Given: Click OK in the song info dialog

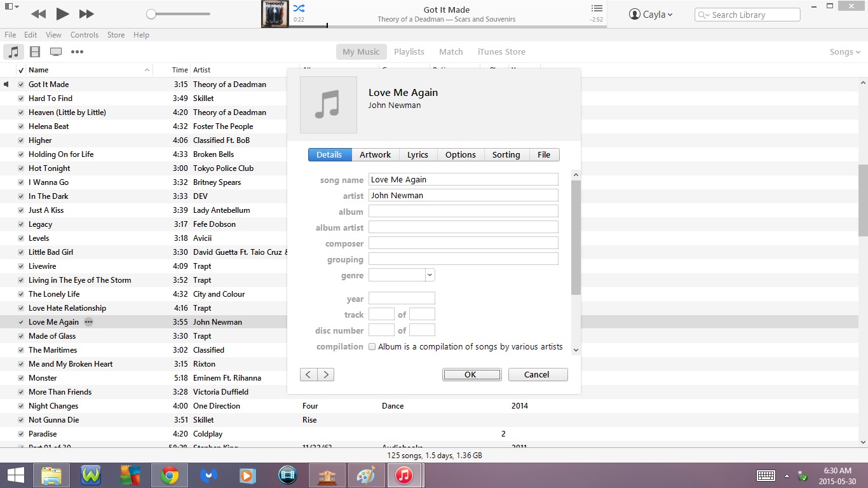Looking at the screenshot, I should (x=471, y=375).
